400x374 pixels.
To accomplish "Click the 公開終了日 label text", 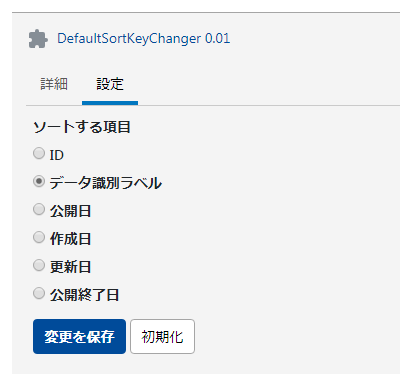I will pos(84,295).
